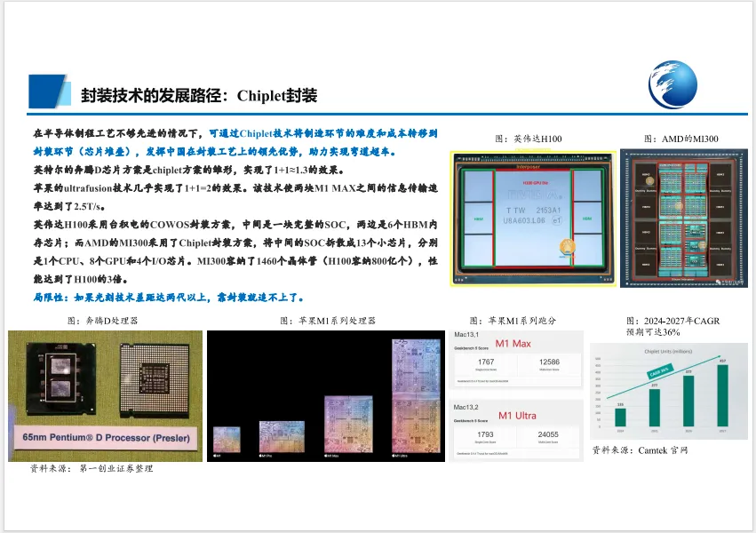756x533 pixels.
Task: Click the blue globe logo at top right
Action: pyautogui.click(x=672, y=84)
